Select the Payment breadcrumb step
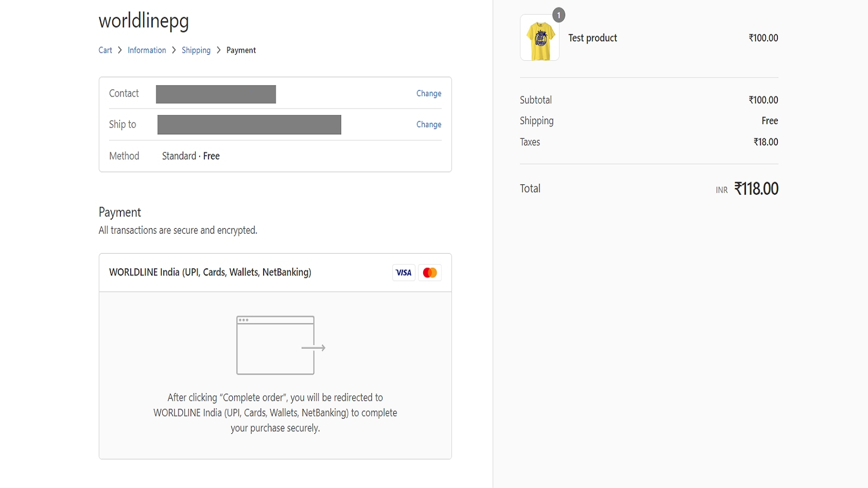The width and height of the screenshot is (868, 488). [x=241, y=50]
